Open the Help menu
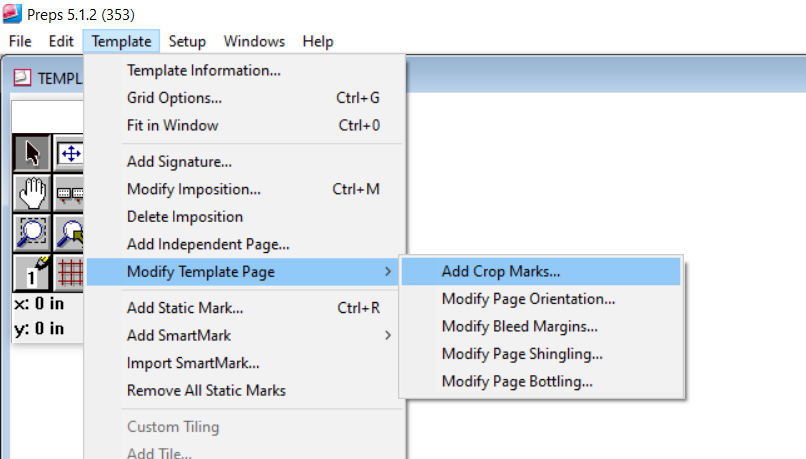This screenshot has width=806, height=459. click(x=318, y=41)
